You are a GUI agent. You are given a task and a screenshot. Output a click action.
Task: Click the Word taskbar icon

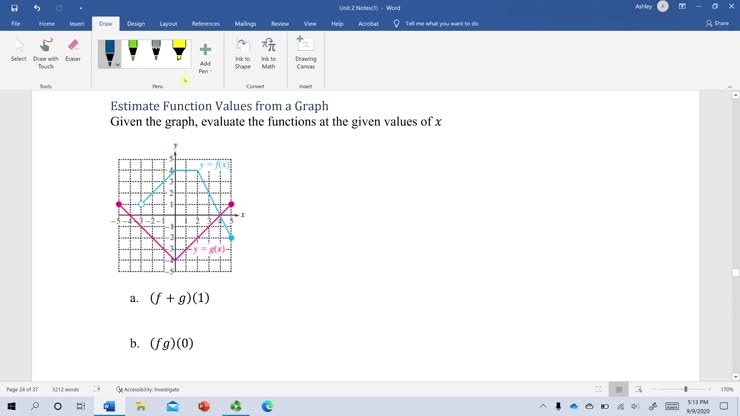point(109,406)
